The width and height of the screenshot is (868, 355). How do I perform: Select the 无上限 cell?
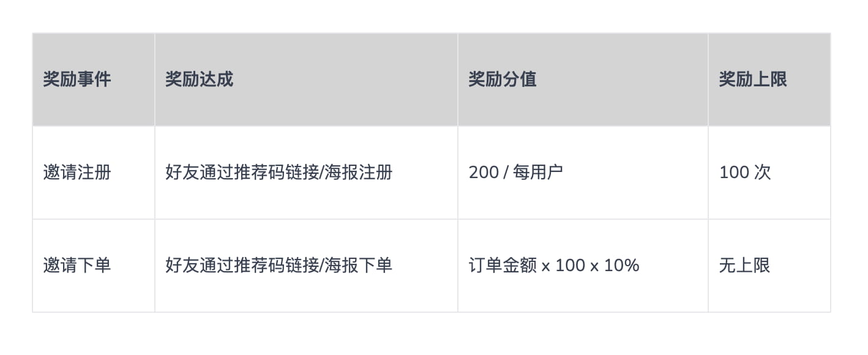tap(769, 266)
